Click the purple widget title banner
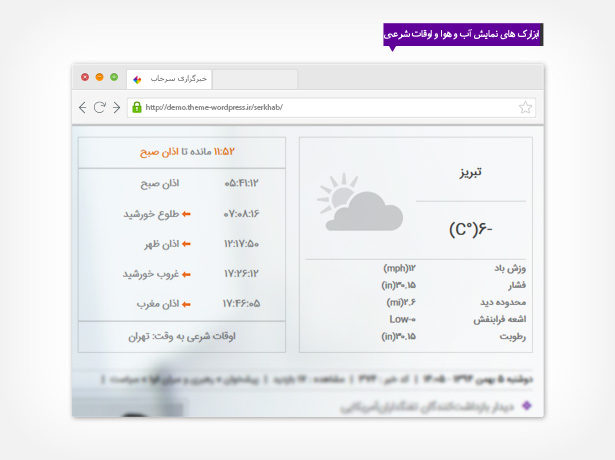The height and width of the screenshot is (460, 615). (462, 34)
